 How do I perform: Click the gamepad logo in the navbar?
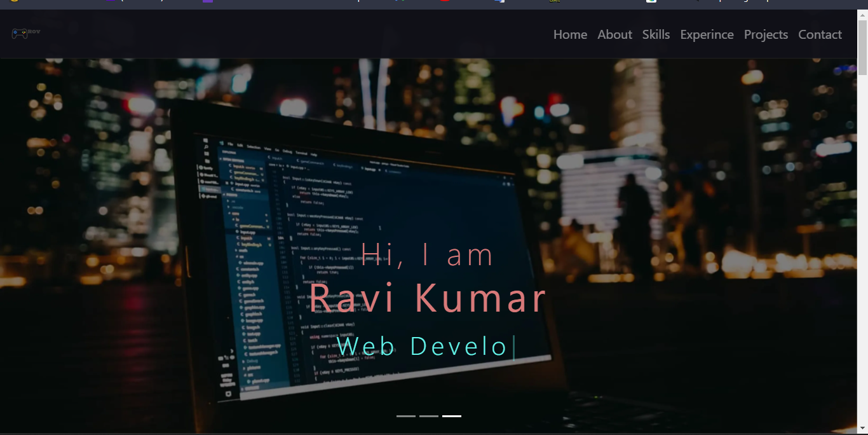click(x=25, y=33)
